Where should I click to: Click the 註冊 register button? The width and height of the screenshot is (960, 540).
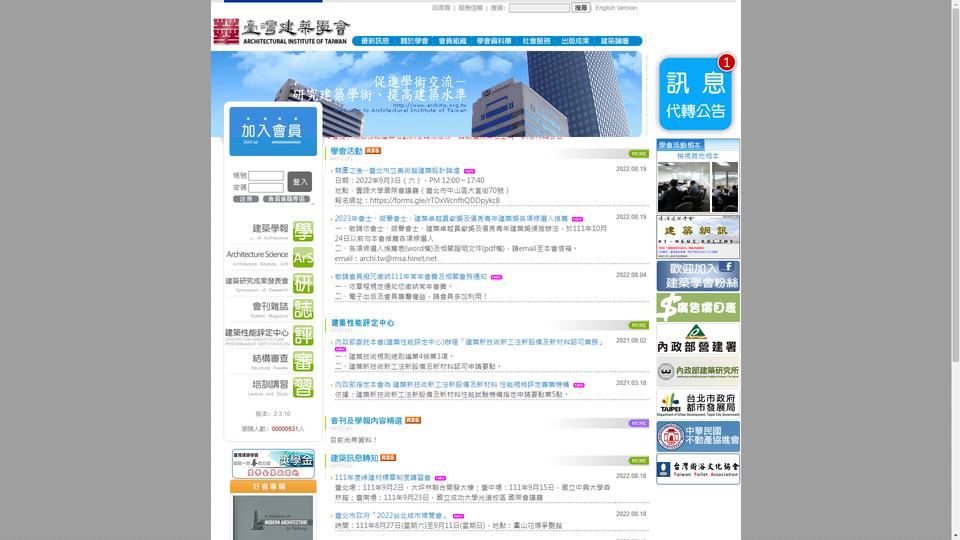246,199
